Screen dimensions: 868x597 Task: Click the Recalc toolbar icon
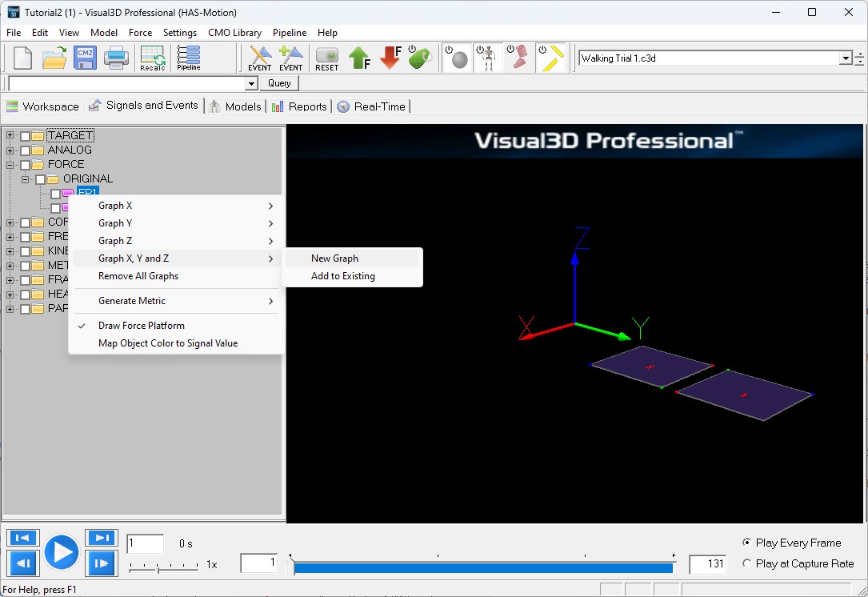(153, 58)
